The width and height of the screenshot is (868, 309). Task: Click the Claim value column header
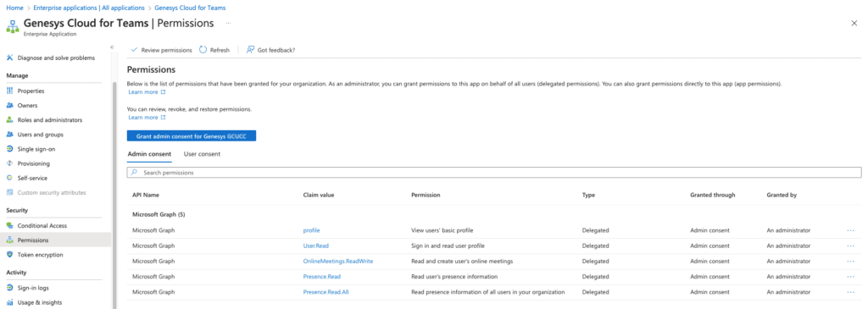[x=319, y=196]
